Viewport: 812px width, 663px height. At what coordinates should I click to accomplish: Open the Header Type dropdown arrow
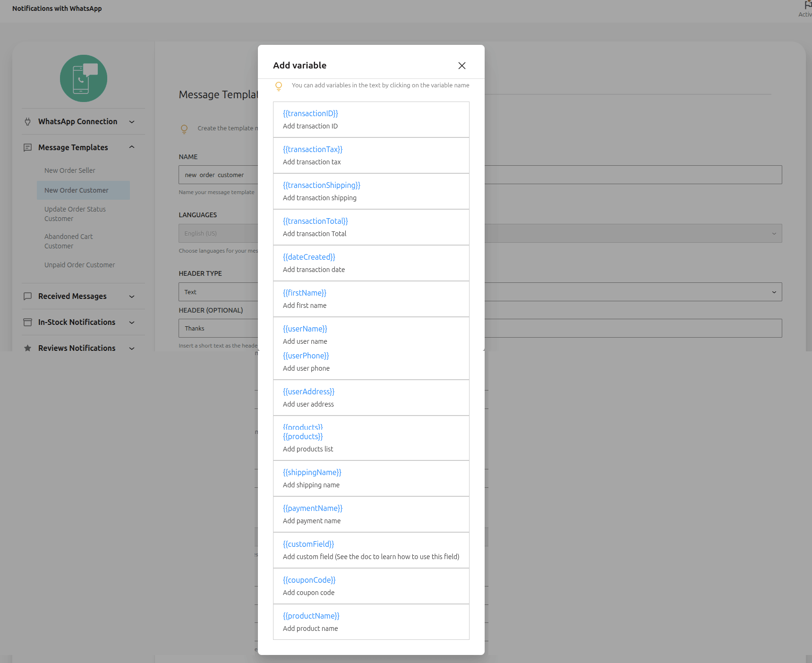[x=774, y=292]
